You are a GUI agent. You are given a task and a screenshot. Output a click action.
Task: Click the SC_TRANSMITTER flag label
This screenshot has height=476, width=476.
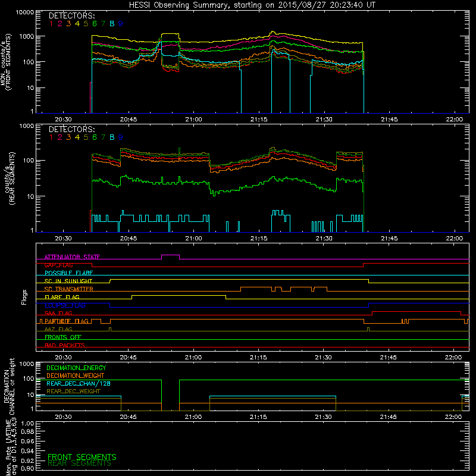[69, 289]
